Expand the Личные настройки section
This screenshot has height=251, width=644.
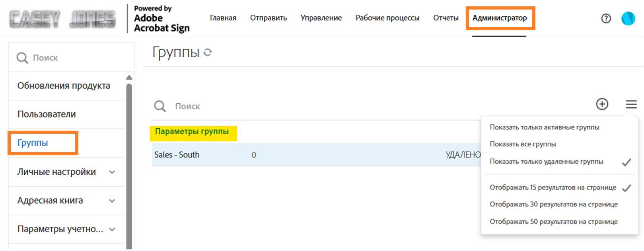112,172
